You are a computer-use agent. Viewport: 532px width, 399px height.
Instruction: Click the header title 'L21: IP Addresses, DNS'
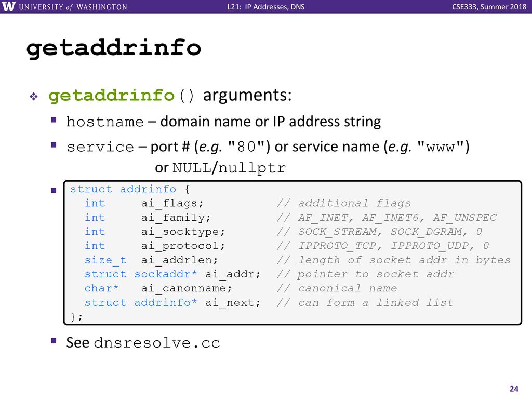(266, 7)
